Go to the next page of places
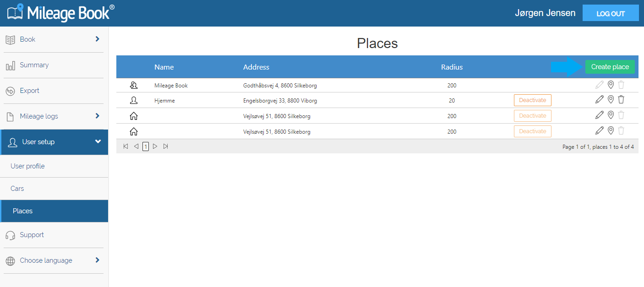This screenshot has width=644, height=287. click(155, 146)
